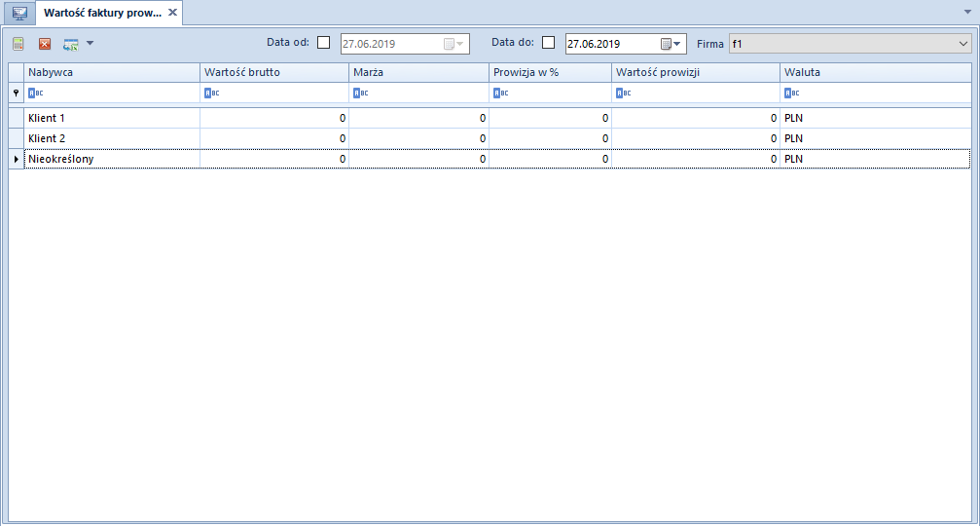Click the ABC filter icon under Wartość prowizji
This screenshot has height=526, width=980.
tap(623, 94)
